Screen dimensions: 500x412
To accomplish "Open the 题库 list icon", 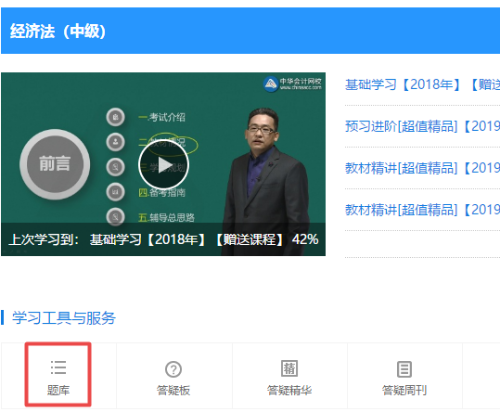I will pyautogui.click(x=58, y=368).
